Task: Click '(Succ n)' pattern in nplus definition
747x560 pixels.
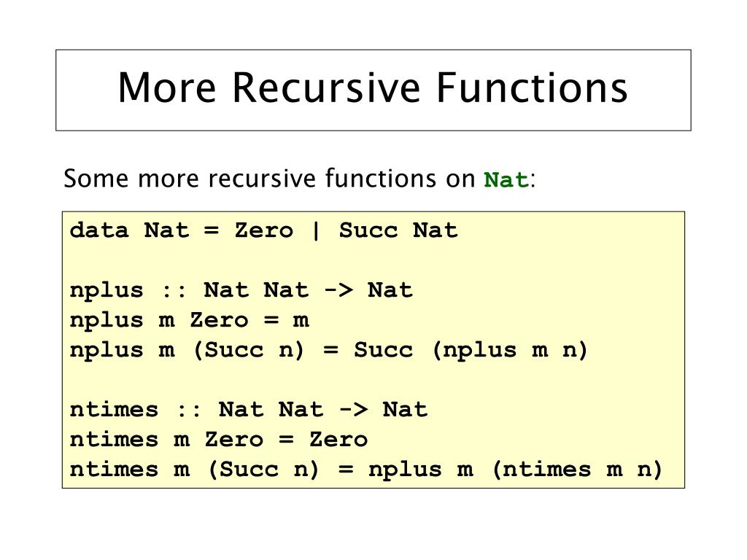Action: coord(249,350)
